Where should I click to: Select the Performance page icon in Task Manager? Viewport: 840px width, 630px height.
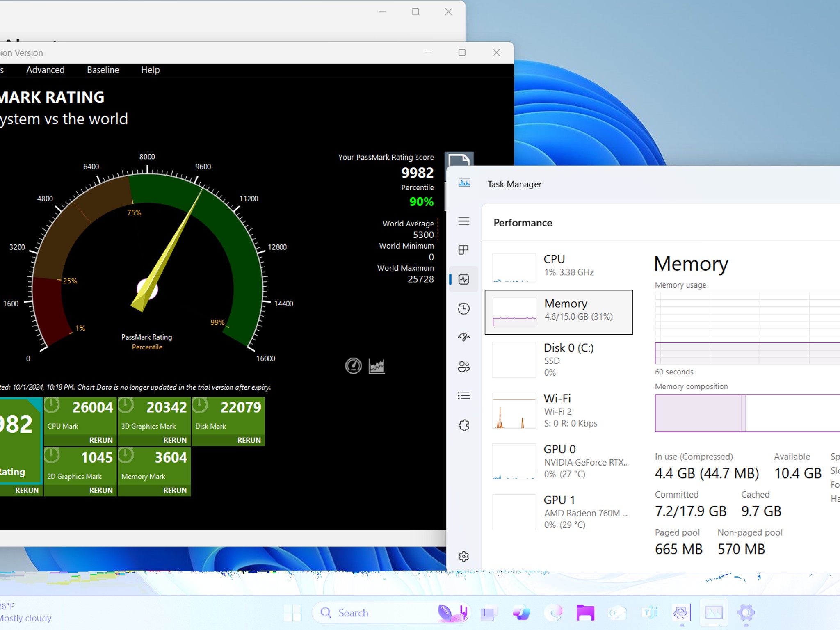[x=463, y=280]
